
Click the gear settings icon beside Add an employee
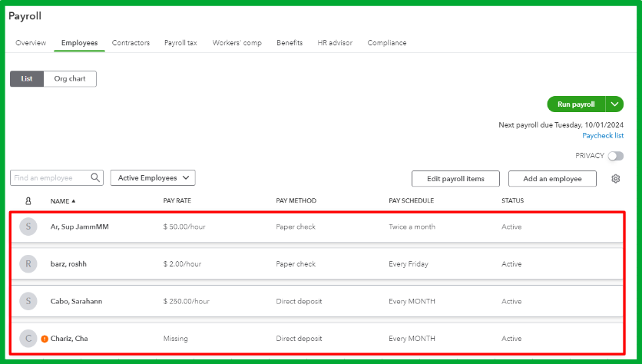tap(615, 178)
